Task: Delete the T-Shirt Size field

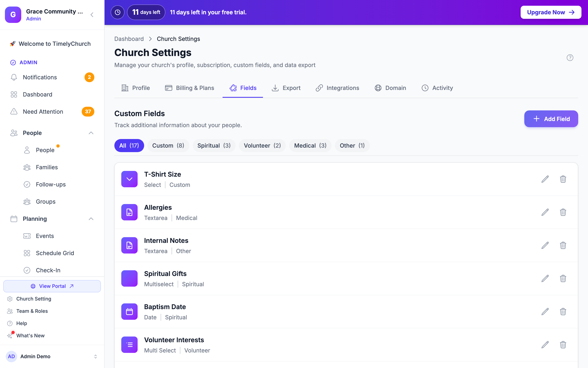Action: tap(563, 179)
